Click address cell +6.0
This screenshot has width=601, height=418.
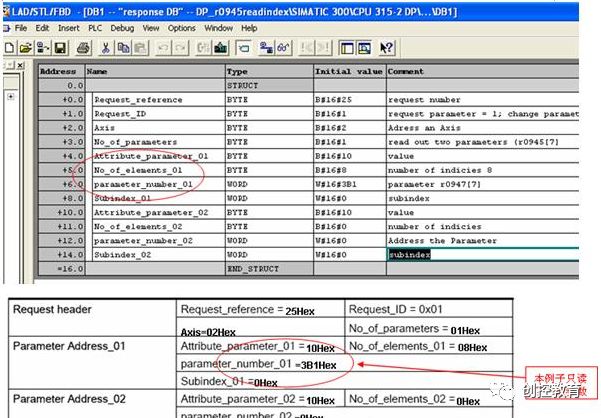click(x=62, y=184)
